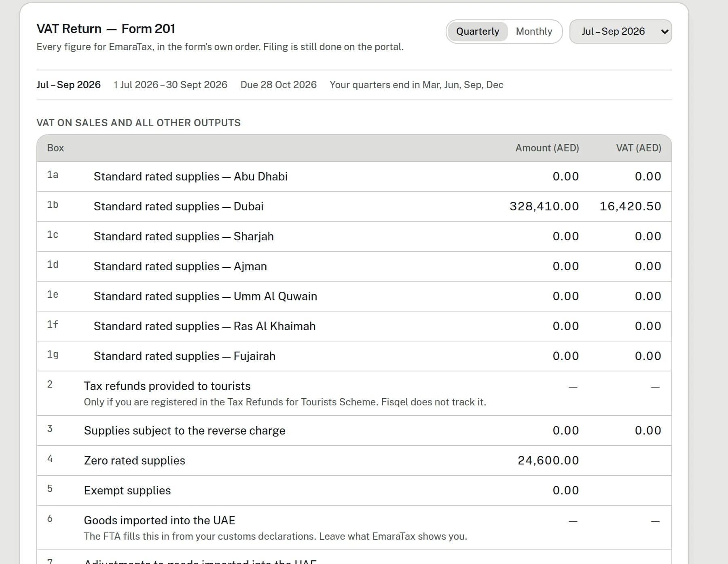Open the Jul–Sep 2026 period dropdown
Screen dimensions: 728x564
tap(620, 32)
